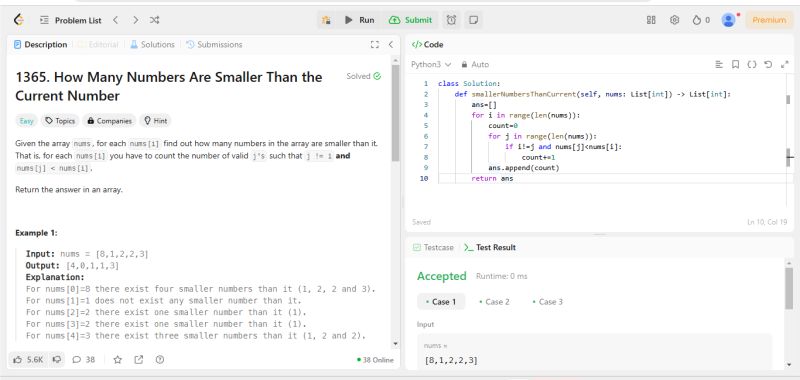Click the Accepted result text
The height and width of the screenshot is (380, 800).
[442, 276]
